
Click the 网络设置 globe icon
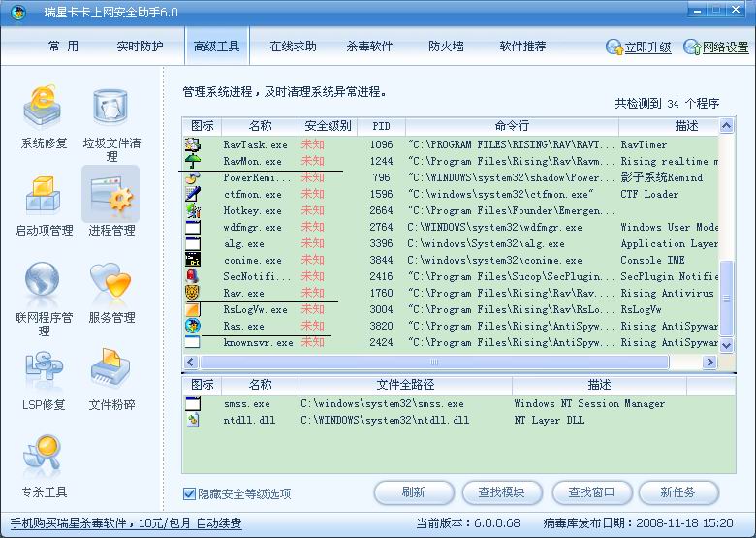692,47
